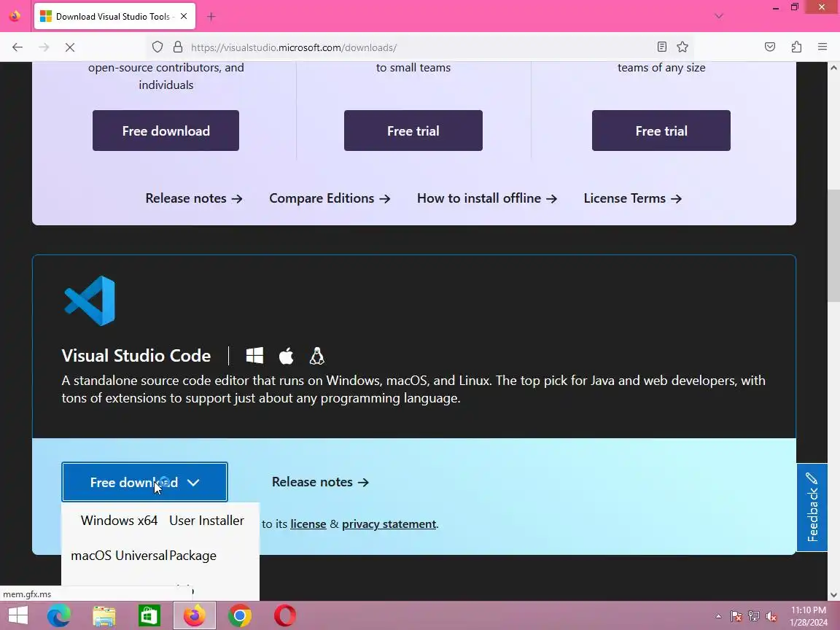Open License Terms link
Screen dimensions: 840x630
(633, 198)
